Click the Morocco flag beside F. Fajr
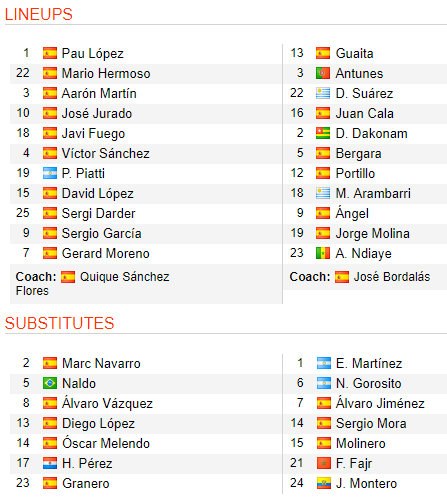The height and width of the screenshot is (497, 447). click(x=324, y=463)
